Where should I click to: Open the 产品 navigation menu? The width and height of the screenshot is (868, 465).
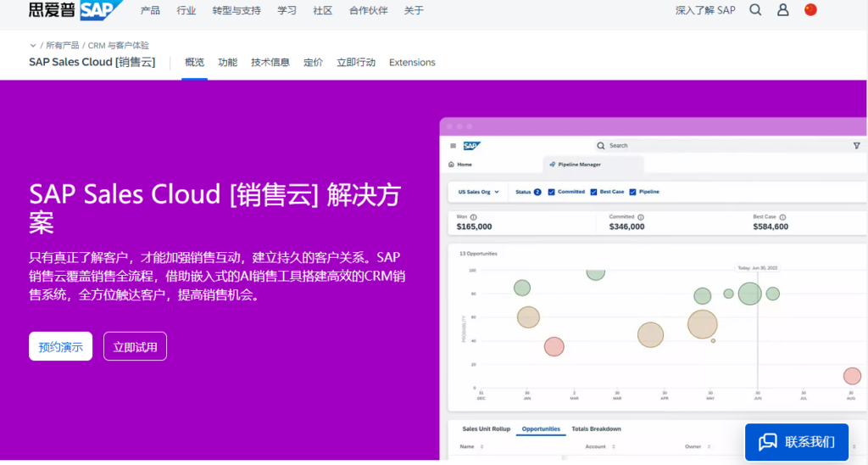pos(150,10)
